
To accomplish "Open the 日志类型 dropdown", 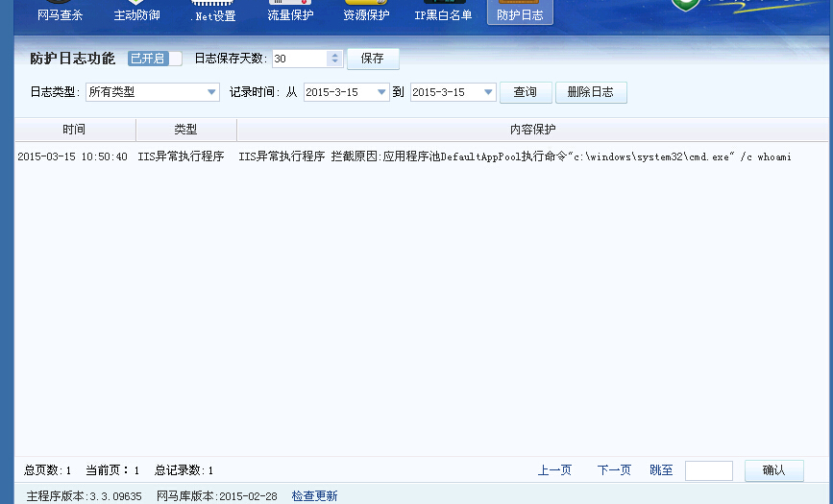I will 153,92.
